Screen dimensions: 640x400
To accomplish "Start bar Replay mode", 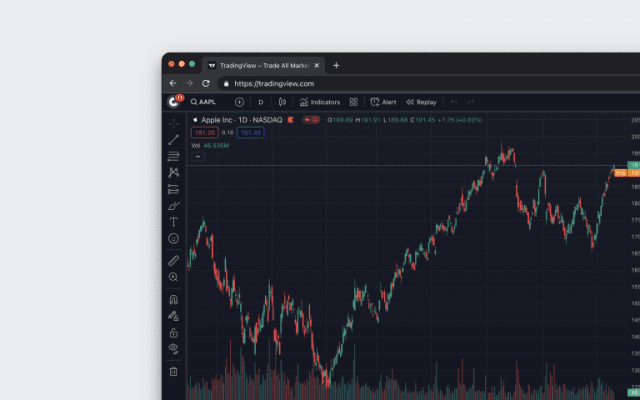I will [421, 102].
